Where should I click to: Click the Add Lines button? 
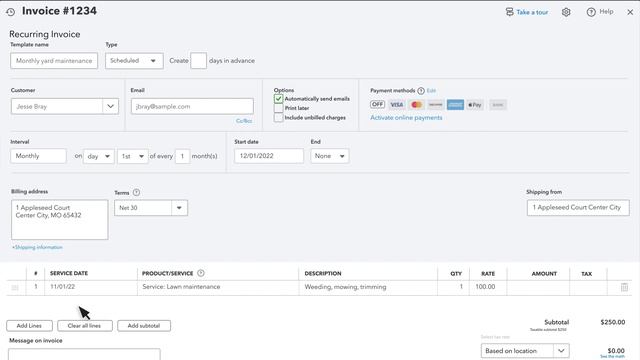click(29, 326)
